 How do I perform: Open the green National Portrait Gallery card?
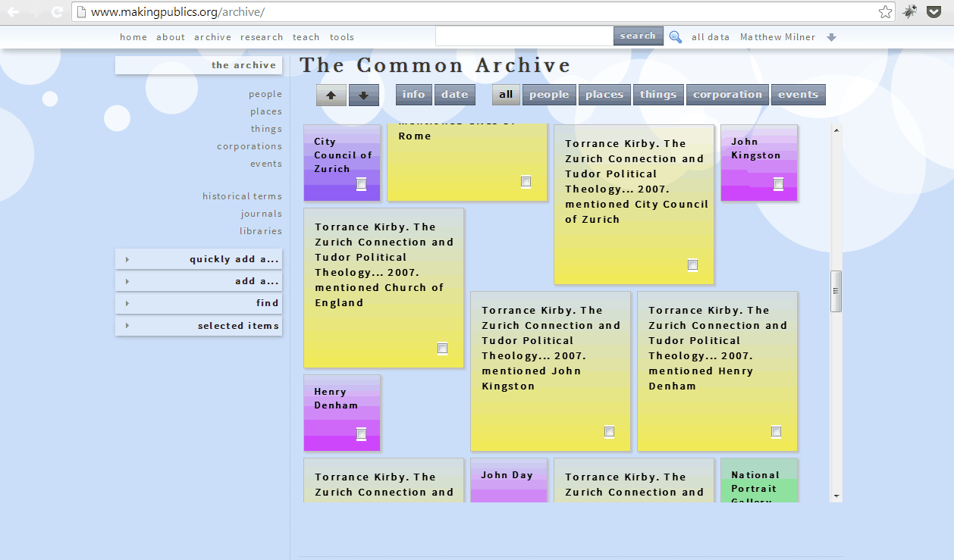tap(759, 480)
